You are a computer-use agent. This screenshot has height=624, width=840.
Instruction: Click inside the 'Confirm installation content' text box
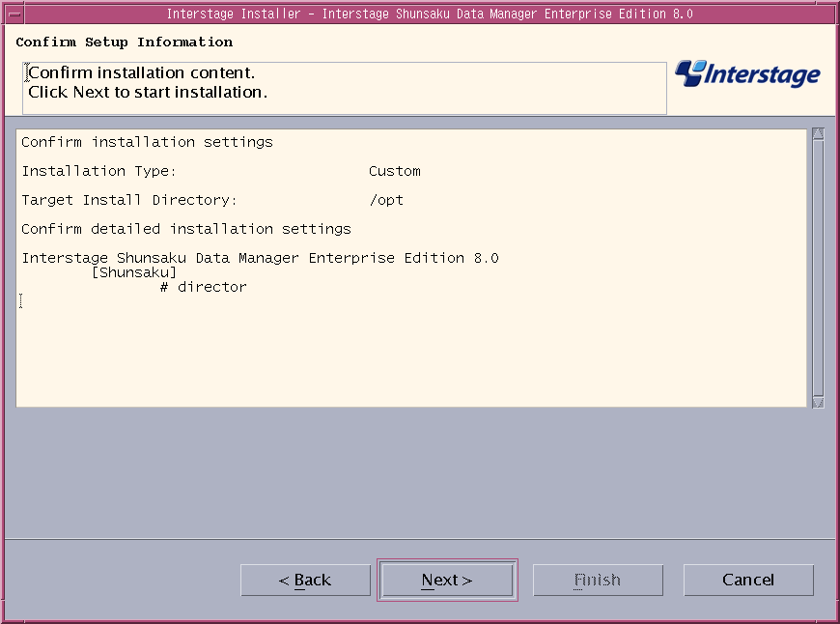click(345, 88)
